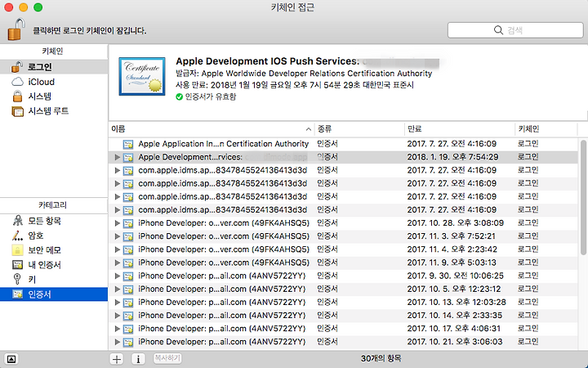Click the 보안 메모 note icon
588x368 pixels.
point(17,250)
